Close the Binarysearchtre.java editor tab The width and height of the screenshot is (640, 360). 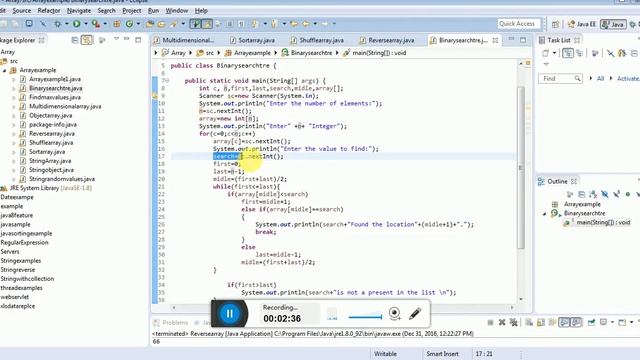pyautogui.click(x=495, y=40)
